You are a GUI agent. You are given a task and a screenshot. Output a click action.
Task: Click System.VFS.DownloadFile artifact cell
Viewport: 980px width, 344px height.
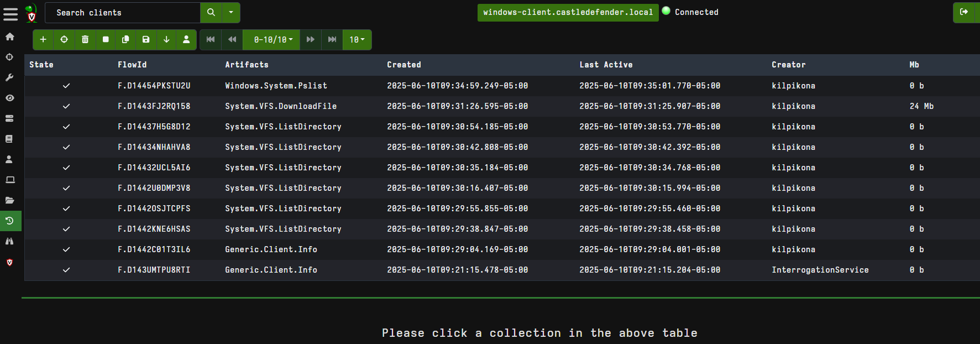[281, 106]
